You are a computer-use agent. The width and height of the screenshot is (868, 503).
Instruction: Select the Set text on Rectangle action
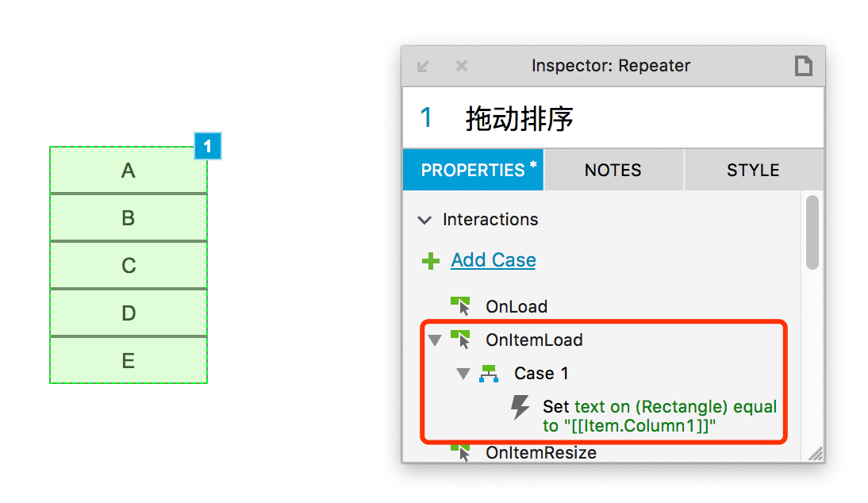(659, 416)
